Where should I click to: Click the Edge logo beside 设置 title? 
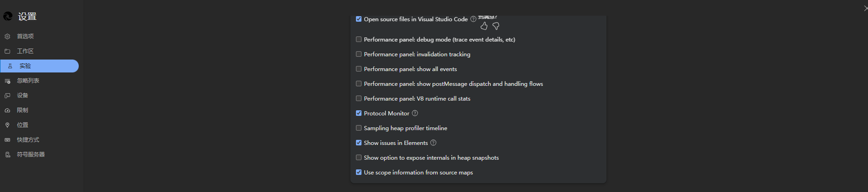(8, 17)
